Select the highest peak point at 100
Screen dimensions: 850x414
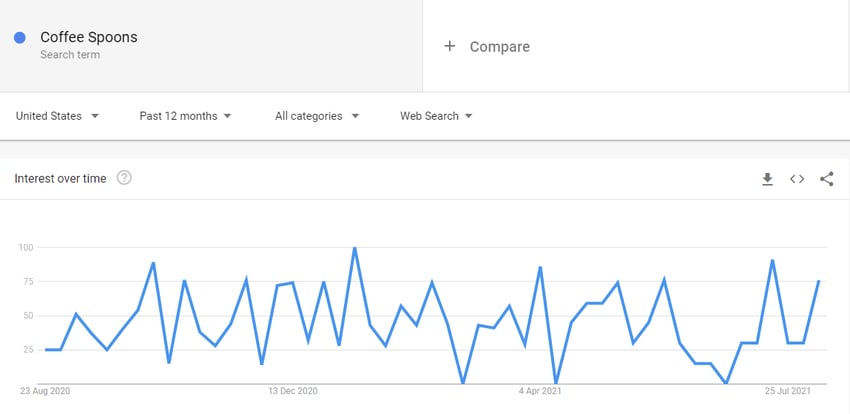(355, 248)
